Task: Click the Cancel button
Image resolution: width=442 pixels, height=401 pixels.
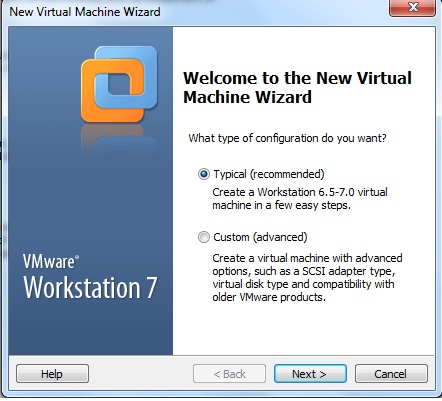Action: coord(391,374)
